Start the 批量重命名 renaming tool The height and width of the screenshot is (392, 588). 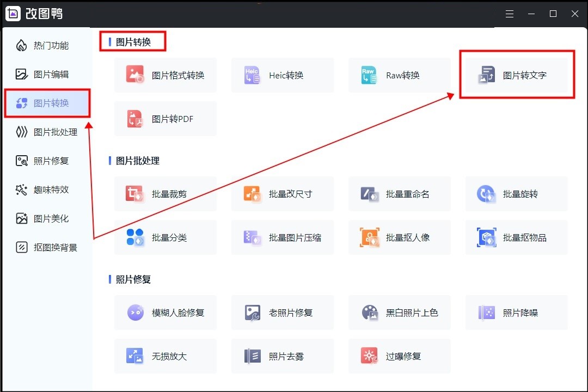click(x=400, y=194)
